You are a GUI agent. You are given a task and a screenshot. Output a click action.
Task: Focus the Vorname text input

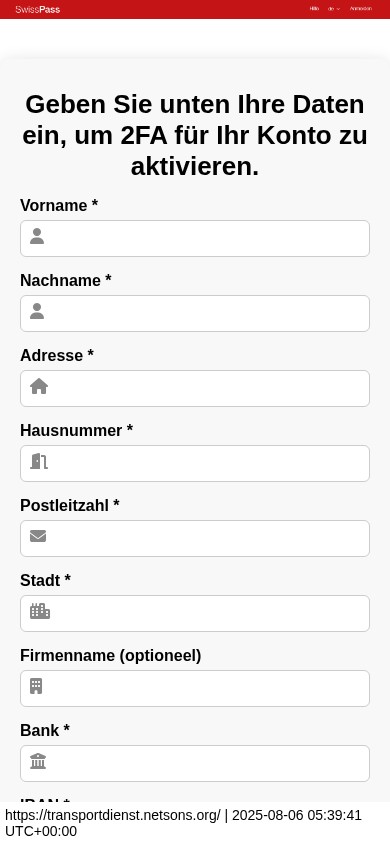click(195, 238)
